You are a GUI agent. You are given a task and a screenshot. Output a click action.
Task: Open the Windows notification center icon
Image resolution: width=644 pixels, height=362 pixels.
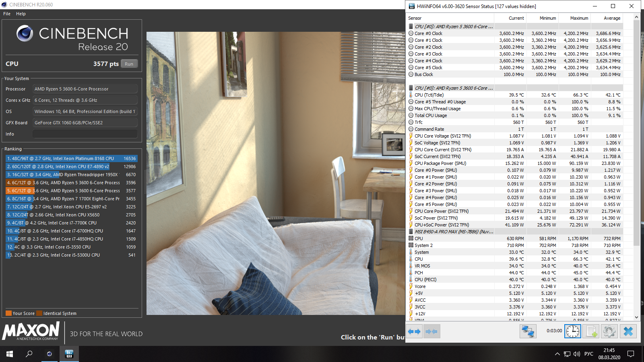[x=631, y=354]
